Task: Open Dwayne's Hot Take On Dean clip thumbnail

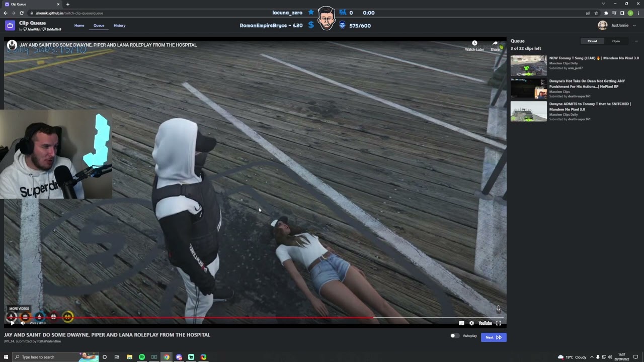Action: click(x=528, y=88)
